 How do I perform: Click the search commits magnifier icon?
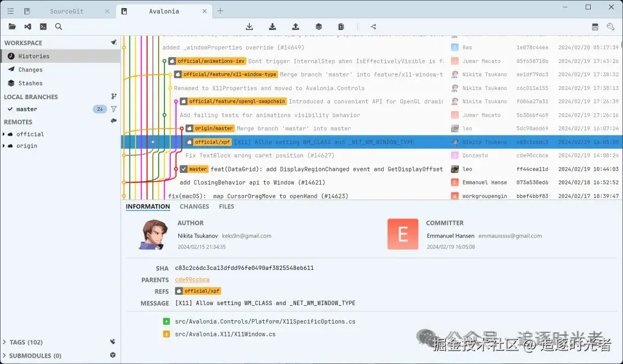pos(58,27)
